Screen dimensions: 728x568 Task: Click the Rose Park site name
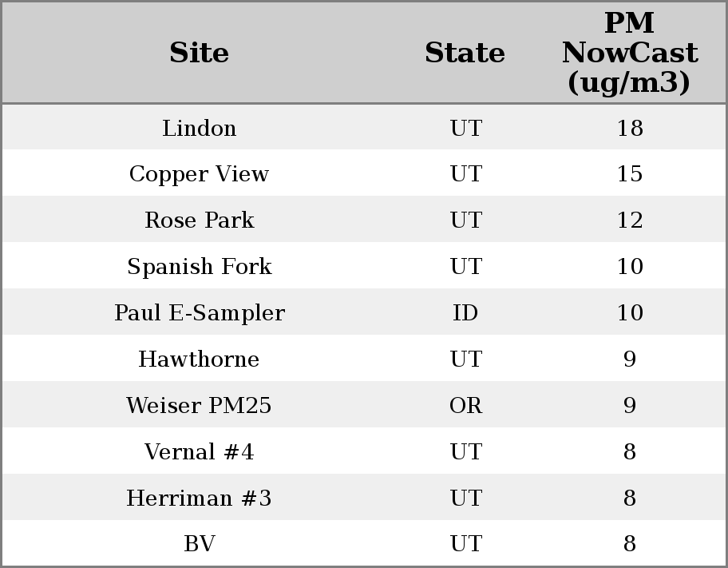click(199, 220)
